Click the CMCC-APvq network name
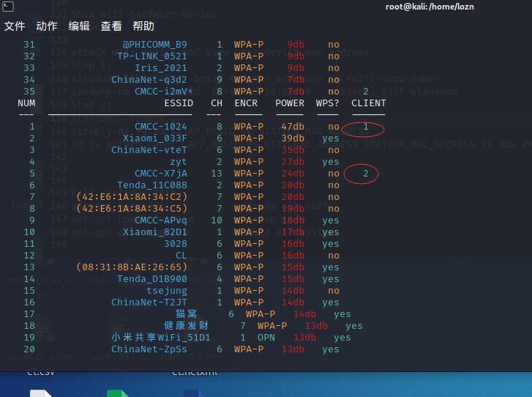532x397 pixels. pyautogui.click(x=161, y=220)
